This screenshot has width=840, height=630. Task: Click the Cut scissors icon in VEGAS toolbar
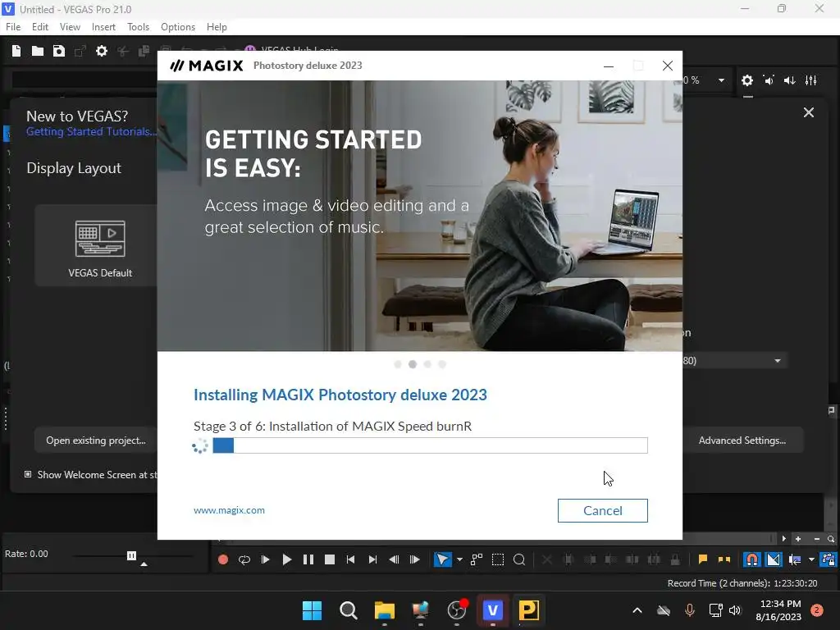click(123, 51)
